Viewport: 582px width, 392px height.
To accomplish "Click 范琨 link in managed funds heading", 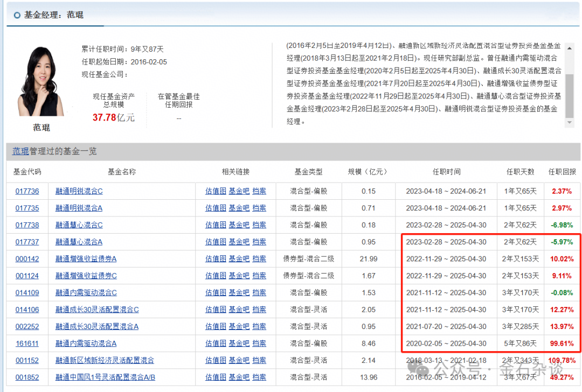I will (x=20, y=151).
